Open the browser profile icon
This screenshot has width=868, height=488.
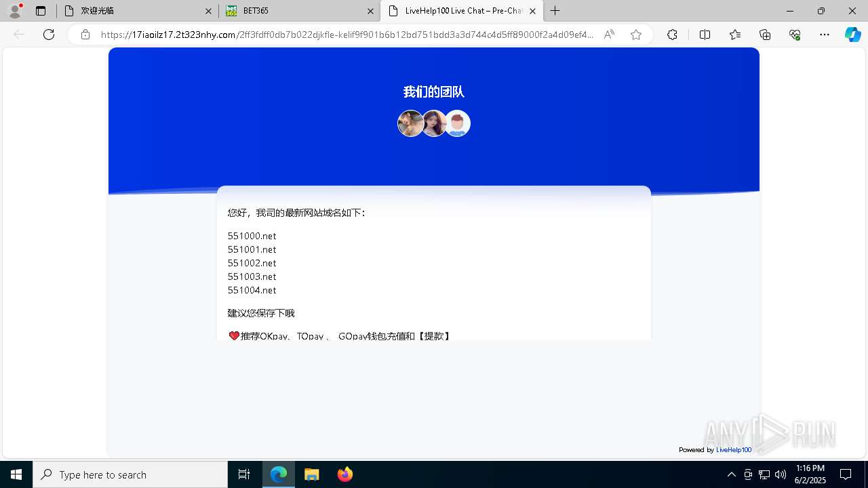pos(15,11)
